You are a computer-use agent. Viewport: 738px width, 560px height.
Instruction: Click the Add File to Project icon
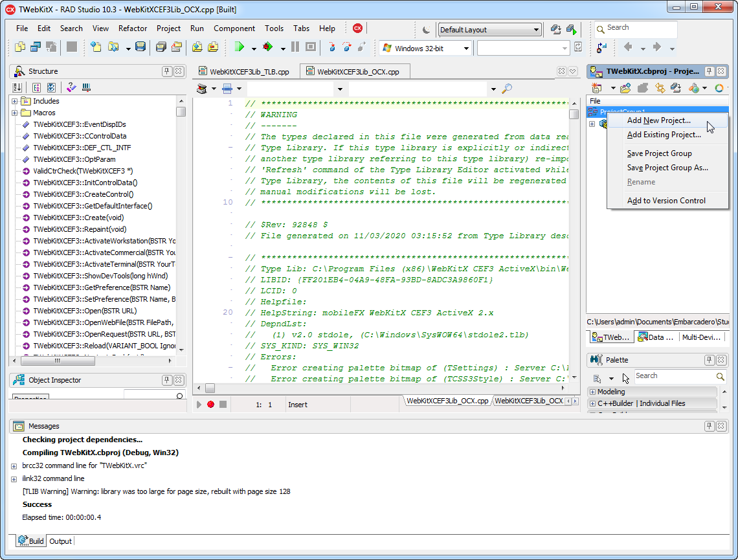(x=197, y=47)
